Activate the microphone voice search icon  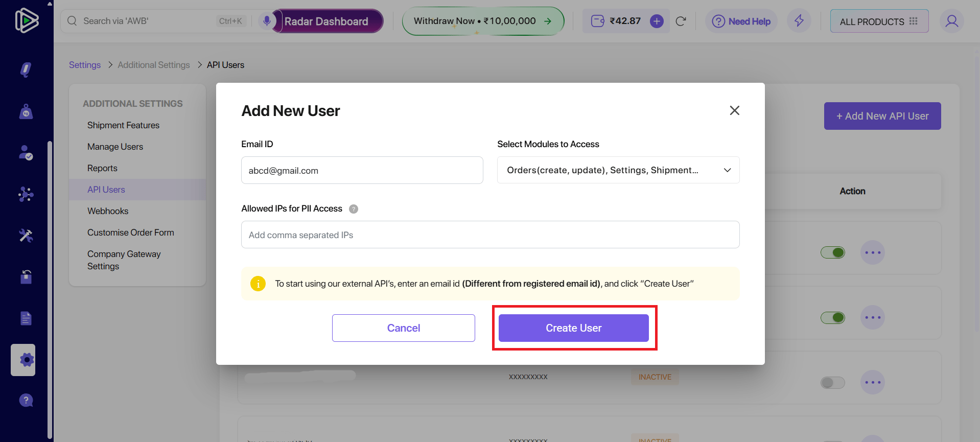point(267,21)
